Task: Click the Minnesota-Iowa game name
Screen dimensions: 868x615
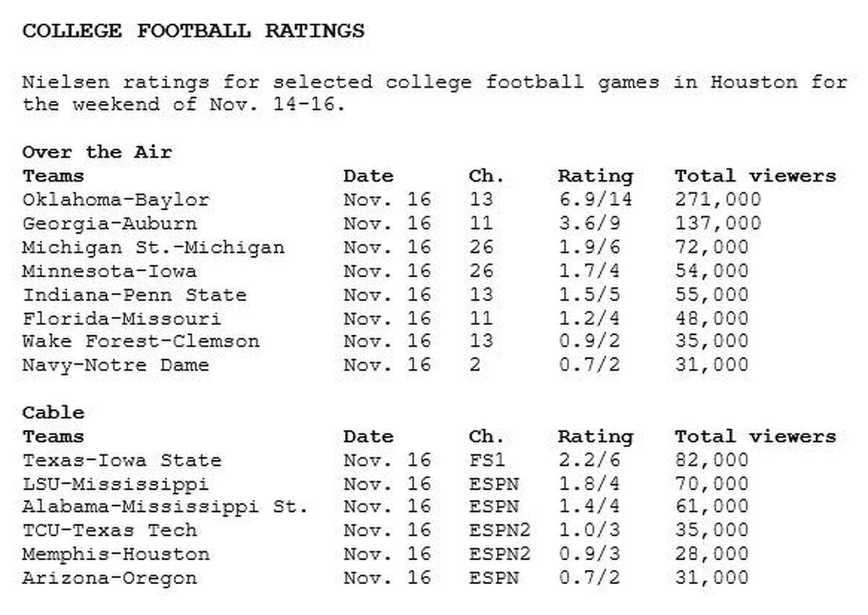Action: tap(109, 271)
